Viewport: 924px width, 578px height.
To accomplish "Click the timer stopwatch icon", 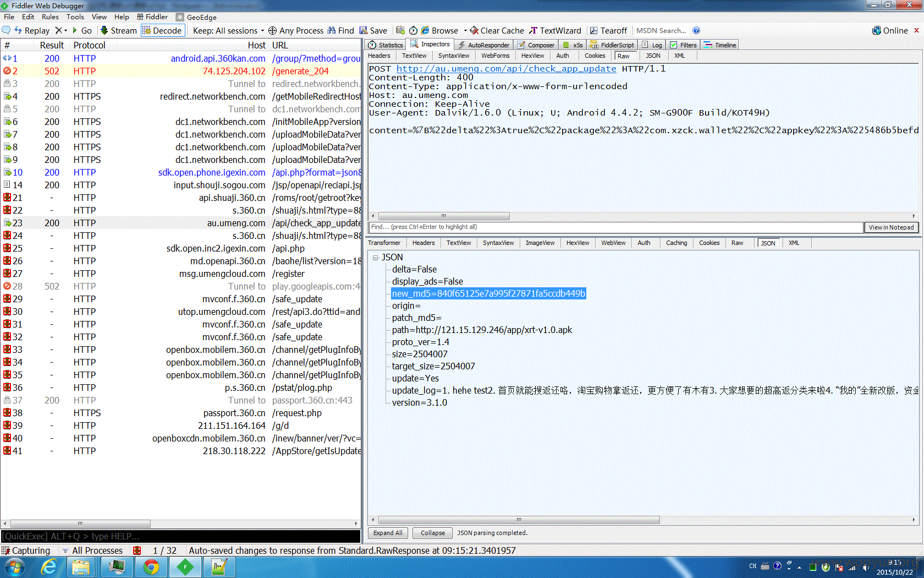I will [413, 30].
